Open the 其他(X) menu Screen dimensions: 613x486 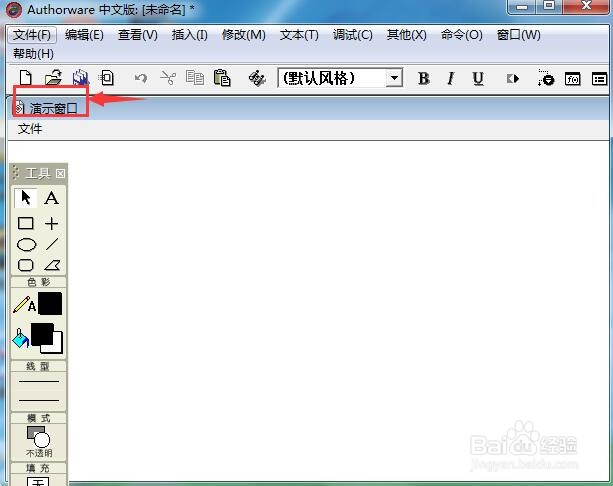click(x=406, y=35)
